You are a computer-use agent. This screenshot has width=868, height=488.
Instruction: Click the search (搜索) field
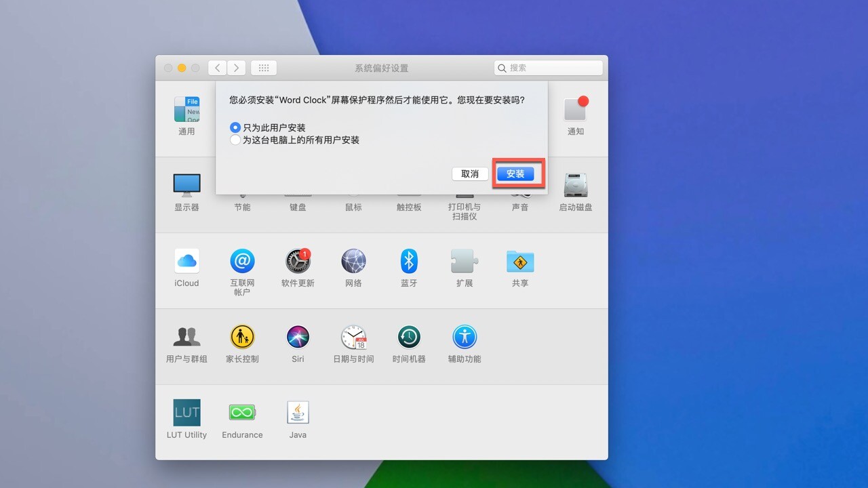(x=549, y=68)
